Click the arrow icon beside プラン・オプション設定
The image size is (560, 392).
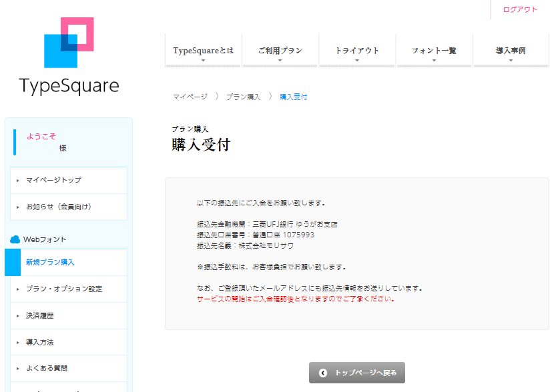coord(17,289)
